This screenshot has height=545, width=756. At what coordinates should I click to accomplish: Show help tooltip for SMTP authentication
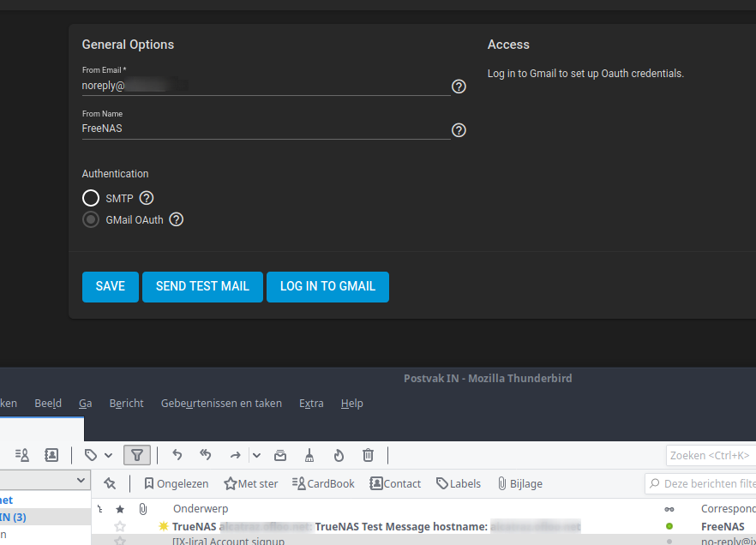(x=147, y=198)
